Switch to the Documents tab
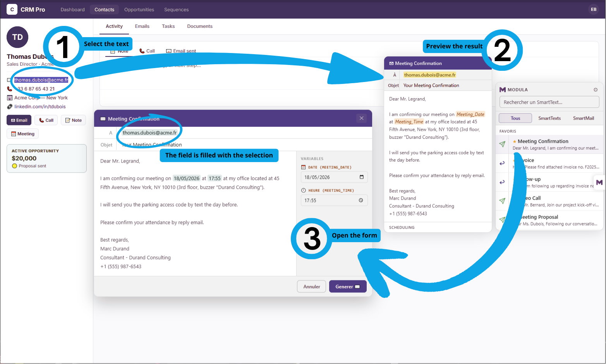 (200, 26)
